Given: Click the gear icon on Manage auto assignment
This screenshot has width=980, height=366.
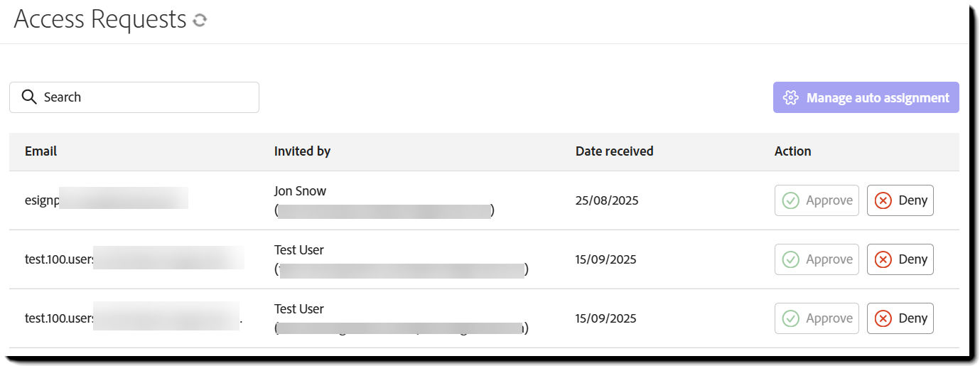Looking at the screenshot, I should click(x=790, y=98).
